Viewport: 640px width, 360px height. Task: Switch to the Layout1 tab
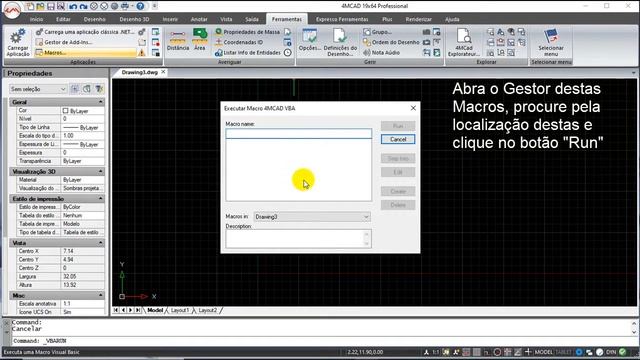tap(180, 310)
